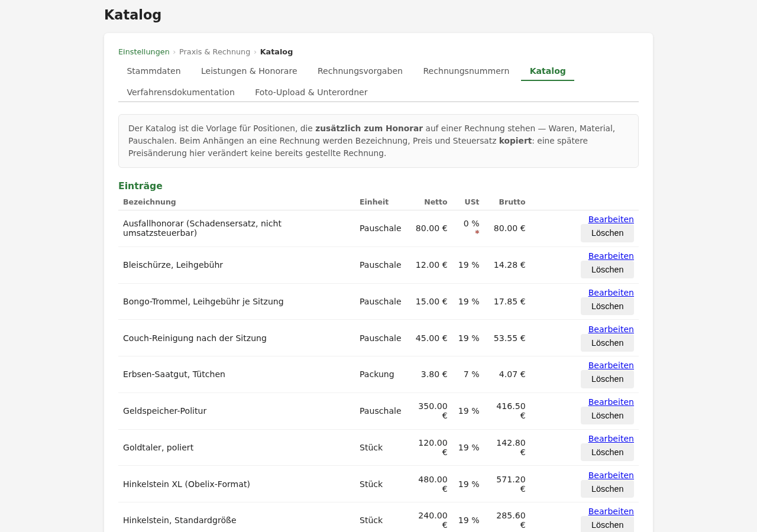This screenshot has width=757, height=532.
Task: Go to Rechnungsnummern tab
Action: click(466, 71)
